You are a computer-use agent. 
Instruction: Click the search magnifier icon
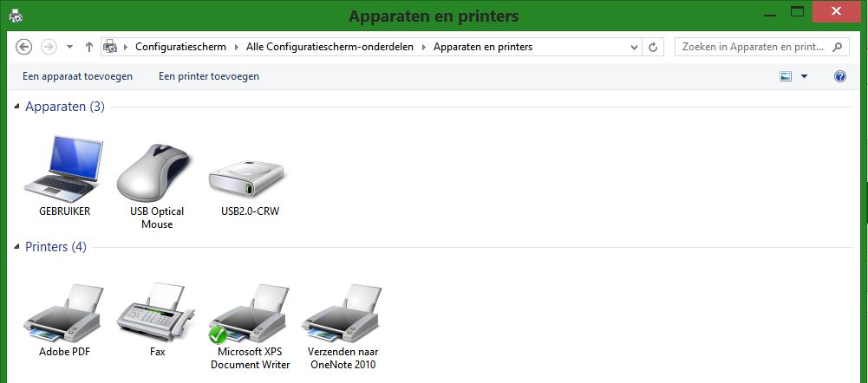839,47
